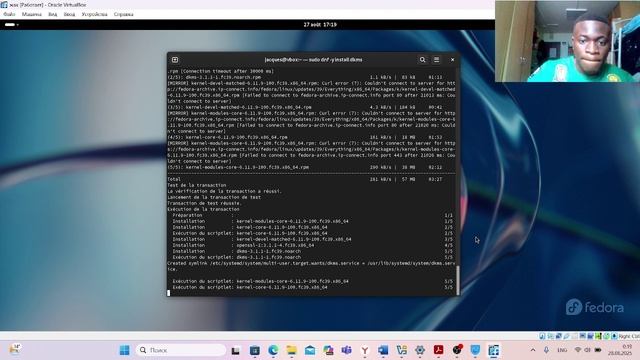Image resolution: width=640 pixels, height=360 pixels.
Task: Show hidden system tray icons
Action: point(533,350)
